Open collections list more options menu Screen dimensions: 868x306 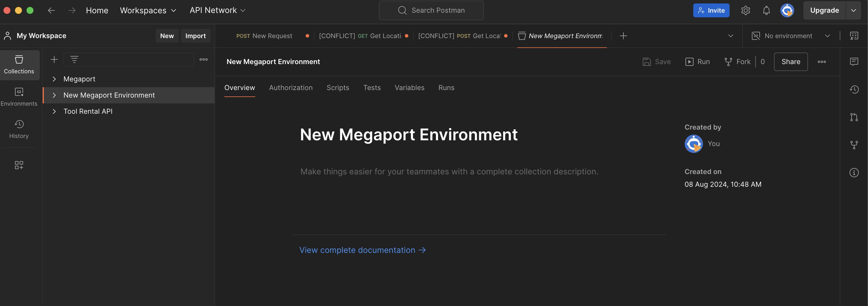tap(204, 60)
